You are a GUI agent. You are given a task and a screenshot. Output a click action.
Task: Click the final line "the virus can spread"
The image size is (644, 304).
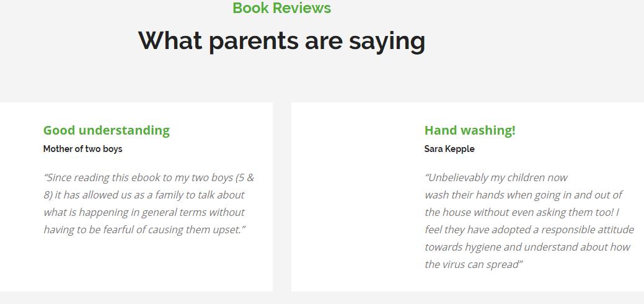(474, 264)
